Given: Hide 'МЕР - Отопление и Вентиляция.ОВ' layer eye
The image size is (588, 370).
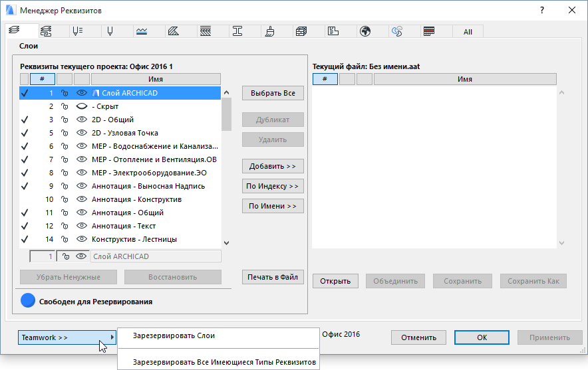Looking at the screenshot, I should click(81, 159).
